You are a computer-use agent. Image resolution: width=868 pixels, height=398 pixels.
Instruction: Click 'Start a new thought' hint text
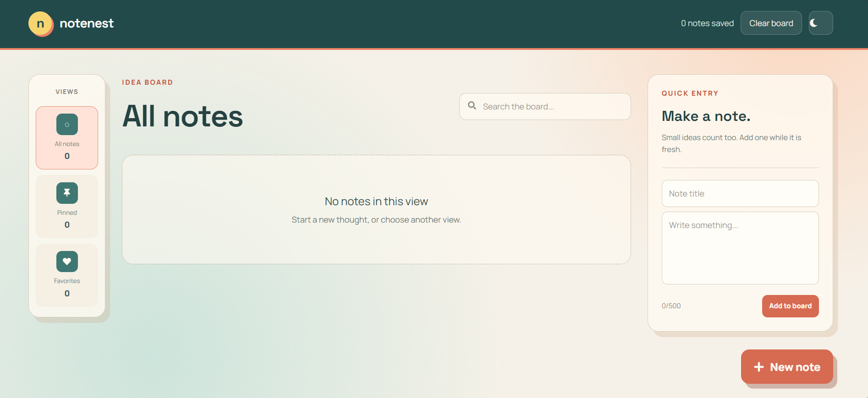(x=376, y=220)
